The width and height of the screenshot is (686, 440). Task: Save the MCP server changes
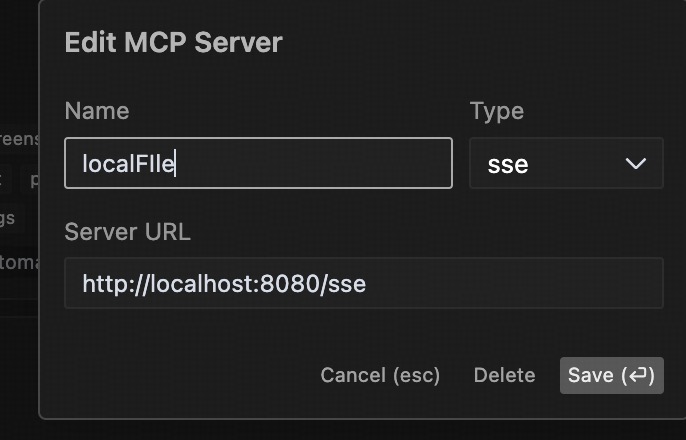(612, 375)
